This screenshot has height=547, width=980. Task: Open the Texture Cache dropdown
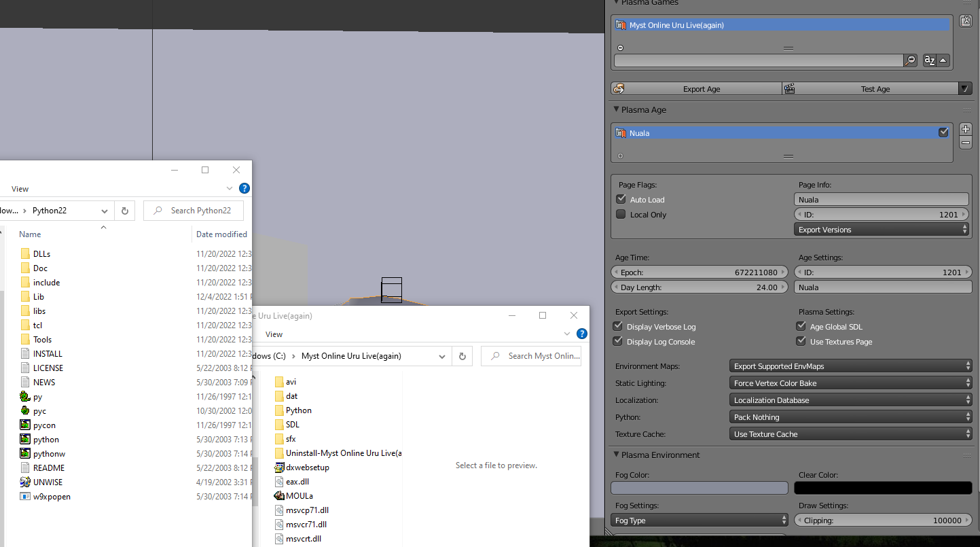pos(851,434)
